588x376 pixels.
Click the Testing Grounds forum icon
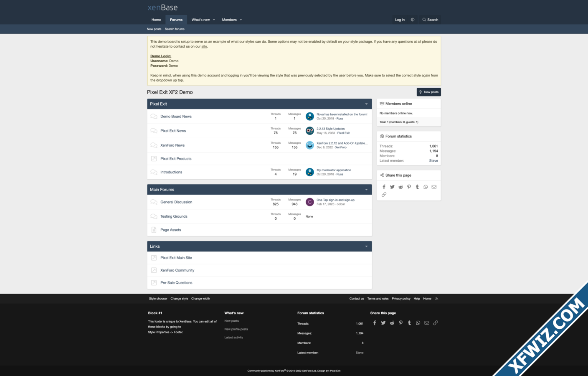[x=154, y=216]
